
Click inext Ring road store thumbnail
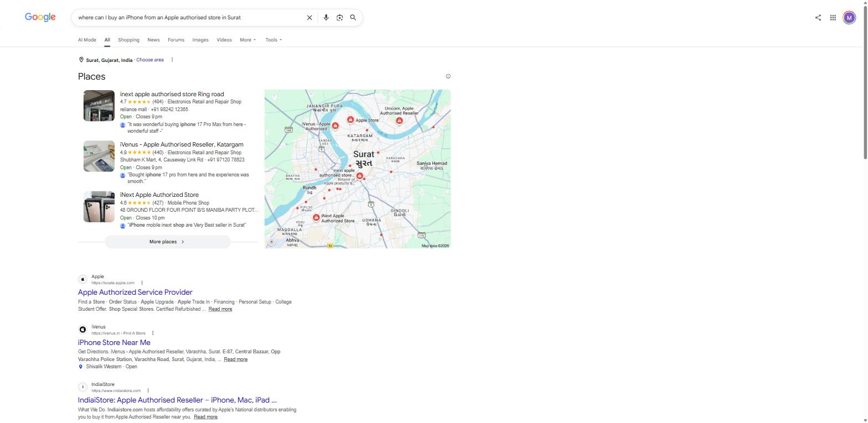click(99, 106)
